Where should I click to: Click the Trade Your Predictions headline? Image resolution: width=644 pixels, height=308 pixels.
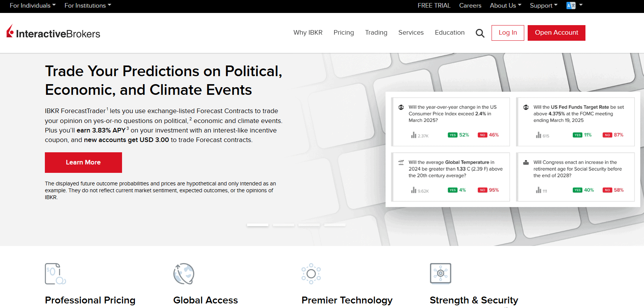163,80
